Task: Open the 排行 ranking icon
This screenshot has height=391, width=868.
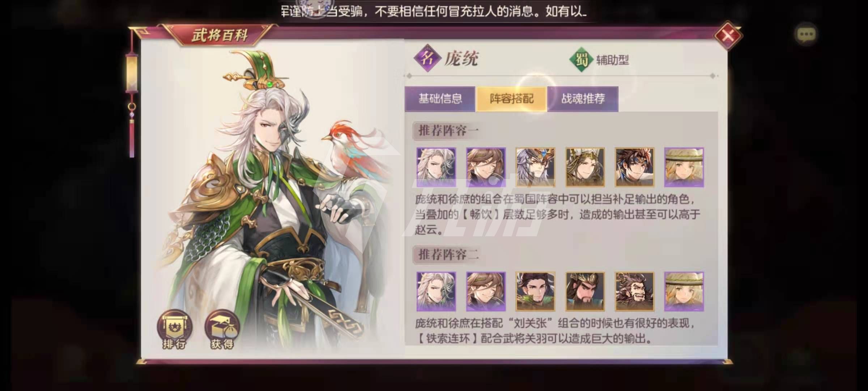Action: [174, 329]
